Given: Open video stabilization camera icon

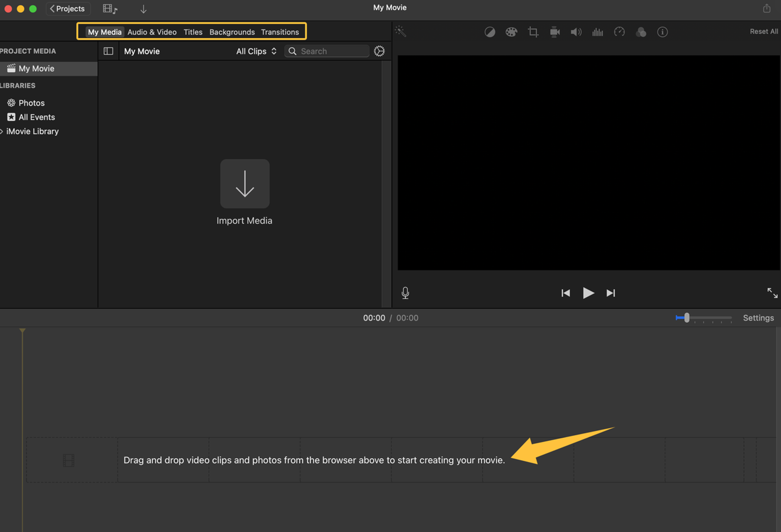Looking at the screenshot, I should pos(555,32).
